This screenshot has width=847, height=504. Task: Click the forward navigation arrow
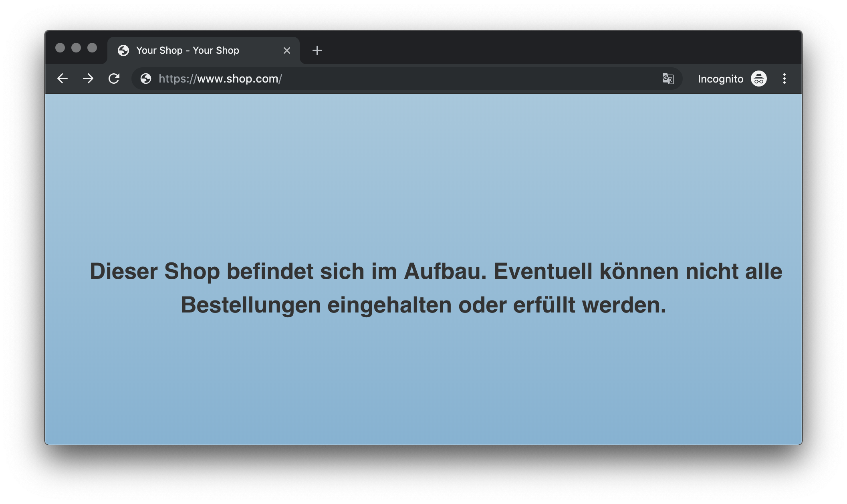[x=88, y=78]
